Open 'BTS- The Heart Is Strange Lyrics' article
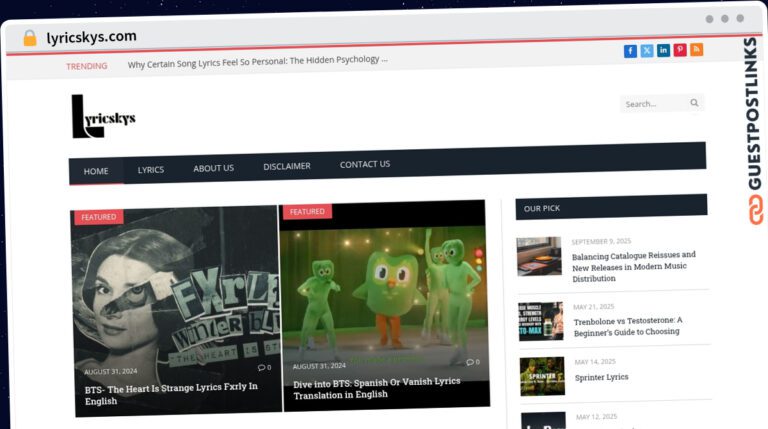The width and height of the screenshot is (768, 429). [171, 394]
